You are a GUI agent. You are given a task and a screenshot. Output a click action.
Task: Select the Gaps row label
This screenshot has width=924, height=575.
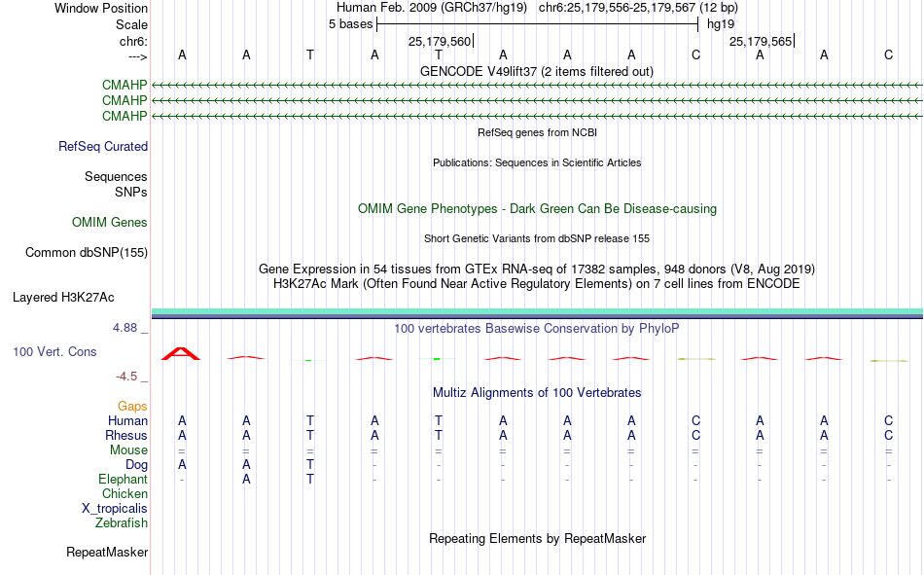(132, 406)
